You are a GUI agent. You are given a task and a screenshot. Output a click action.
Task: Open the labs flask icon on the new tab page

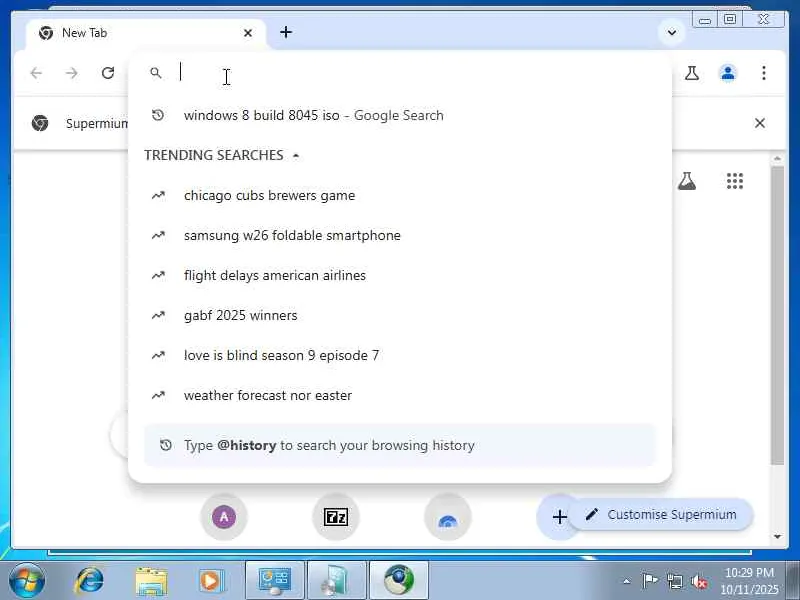click(x=687, y=181)
